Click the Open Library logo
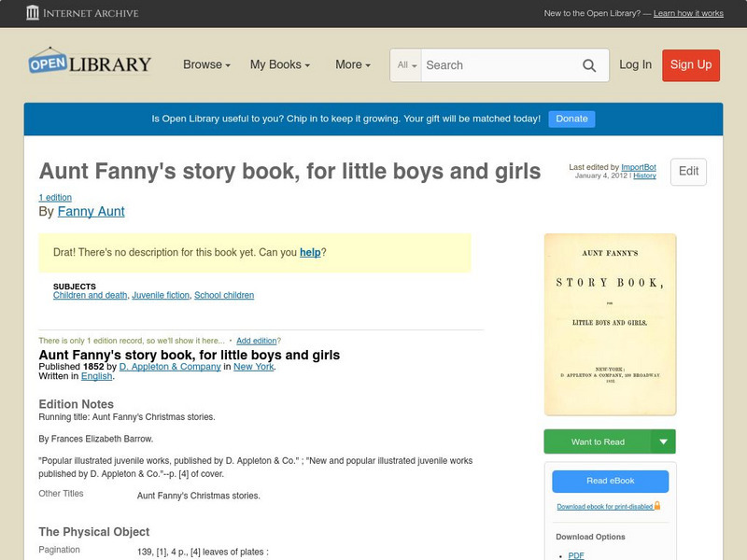747x560 pixels. tap(89, 62)
